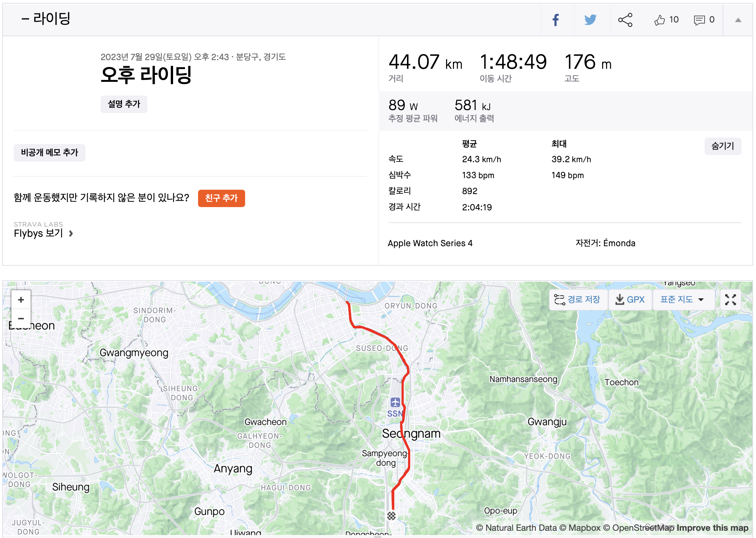Screen dimensions: 756x538
Task: Click the Improve this map link
Action: click(x=712, y=528)
